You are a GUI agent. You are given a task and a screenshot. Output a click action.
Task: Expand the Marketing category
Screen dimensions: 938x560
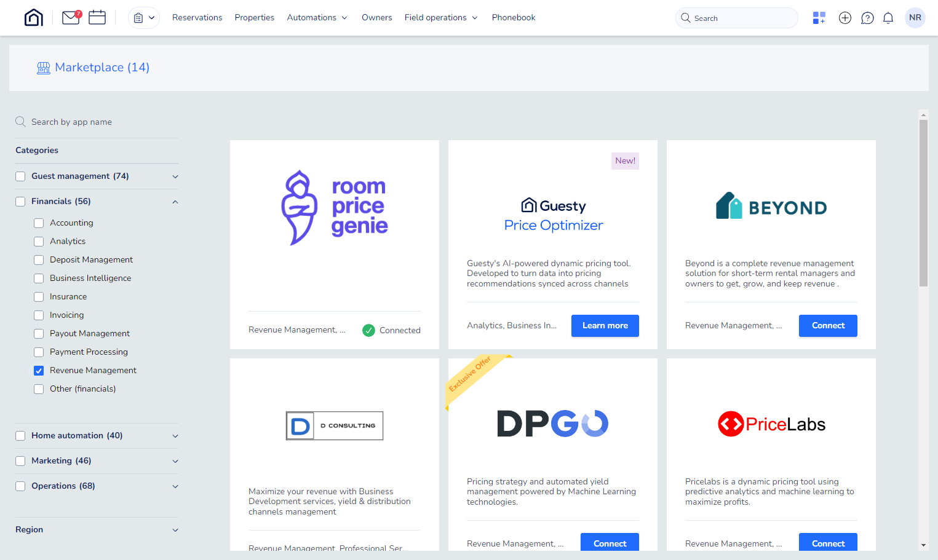pos(175,461)
